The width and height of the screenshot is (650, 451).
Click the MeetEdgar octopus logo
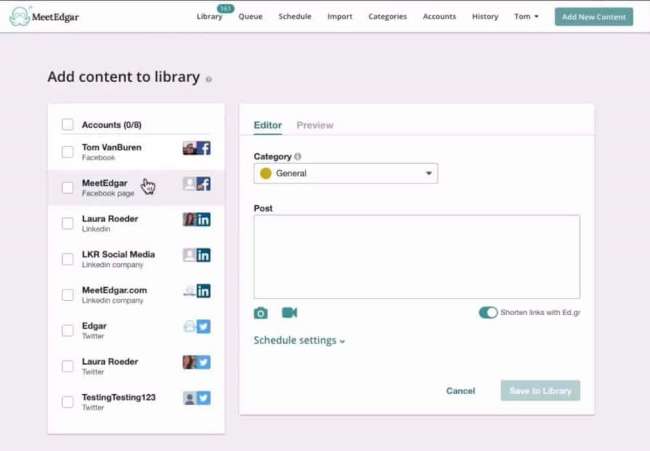point(19,17)
